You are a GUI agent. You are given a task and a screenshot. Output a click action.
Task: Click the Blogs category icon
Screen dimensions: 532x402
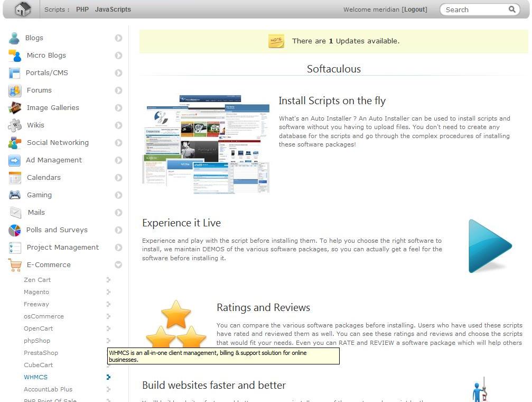[14, 38]
